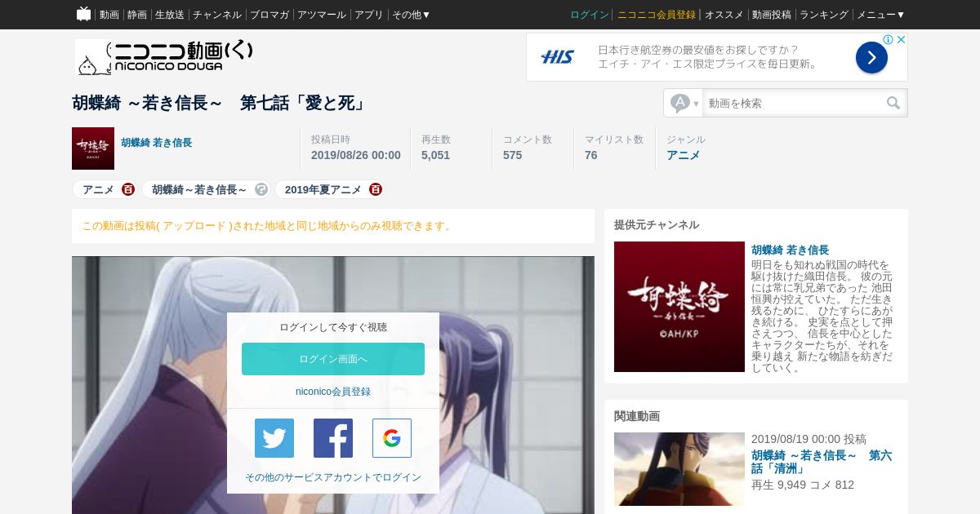Click the Niconico TV icon in top bar
The width and height of the screenshot is (980, 514).
83,14
